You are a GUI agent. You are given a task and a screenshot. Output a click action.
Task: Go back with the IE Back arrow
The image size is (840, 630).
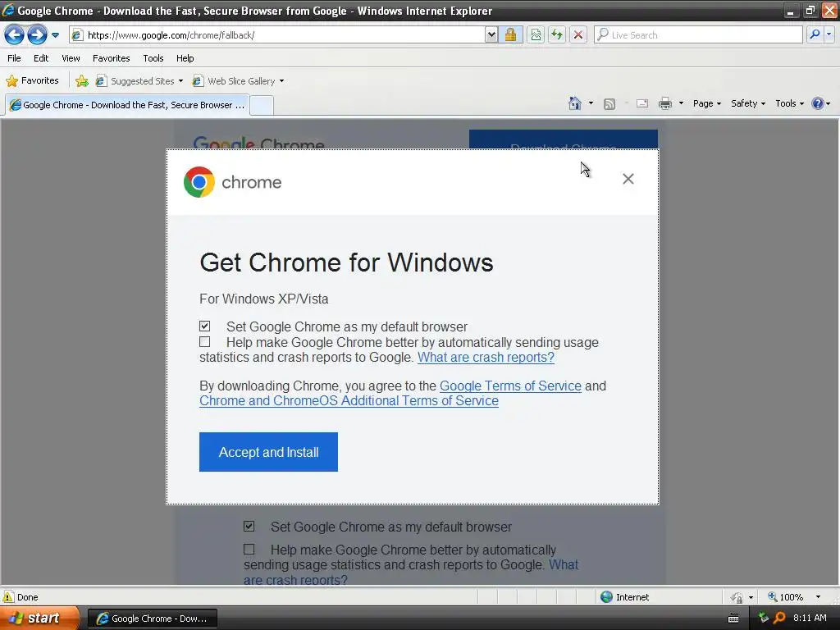[x=15, y=34]
